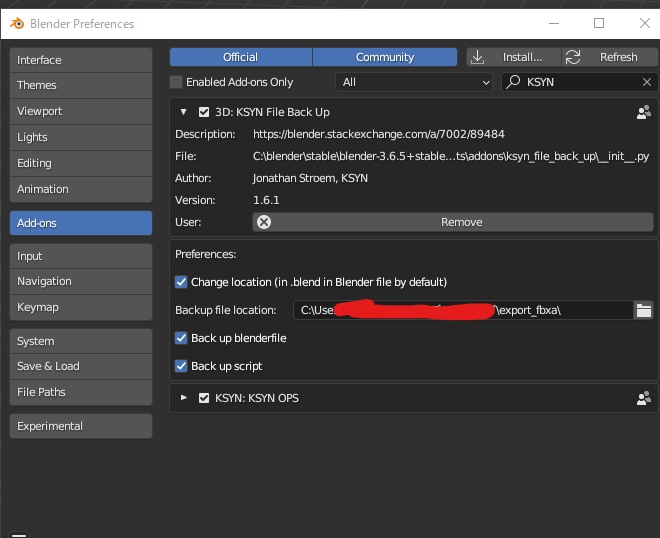Open the System preferences tab
Viewport: 660px width, 538px height.
click(81, 341)
